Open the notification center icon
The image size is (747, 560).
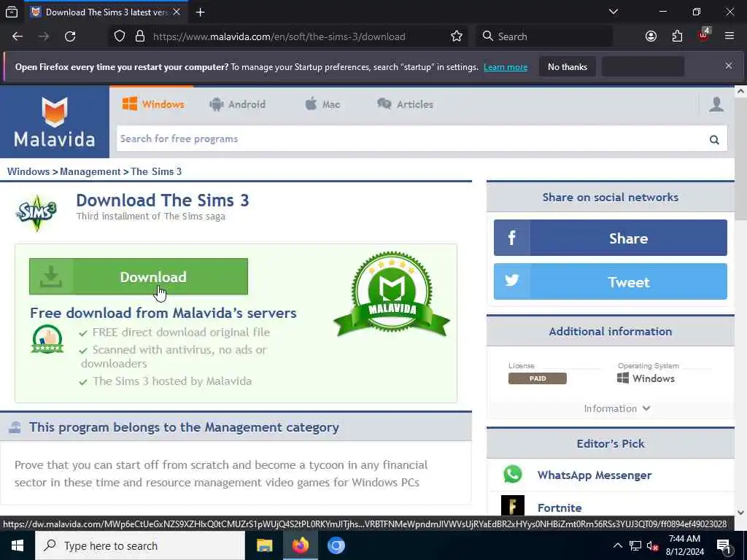pos(724,546)
